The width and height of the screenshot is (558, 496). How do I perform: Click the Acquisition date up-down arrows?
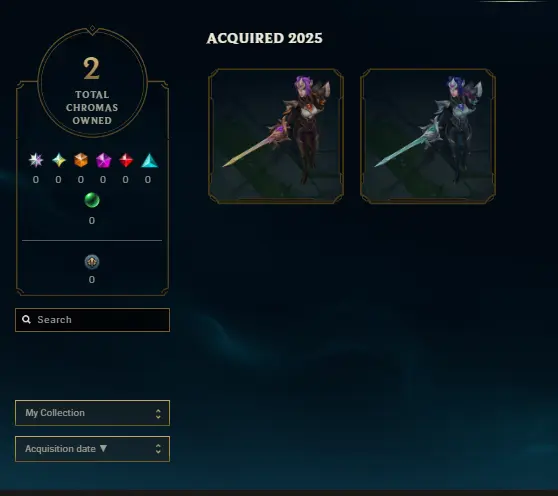point(158,449)
